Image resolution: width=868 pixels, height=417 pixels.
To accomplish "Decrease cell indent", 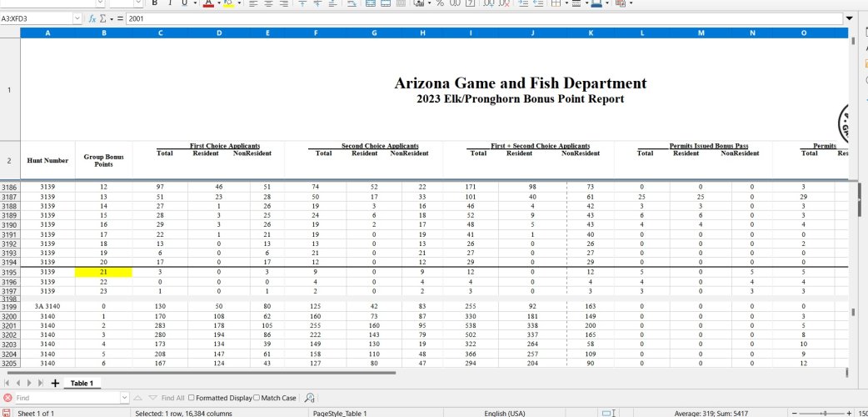I will (x=538, y=3).
